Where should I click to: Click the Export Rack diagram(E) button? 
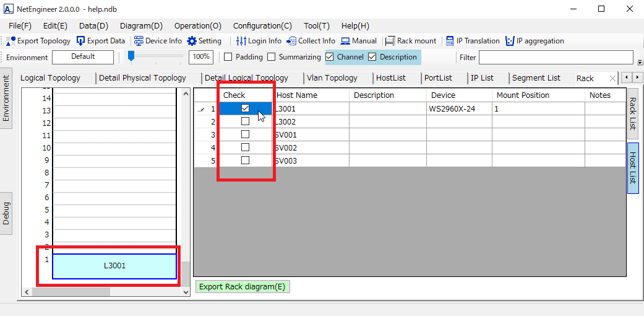243,287
